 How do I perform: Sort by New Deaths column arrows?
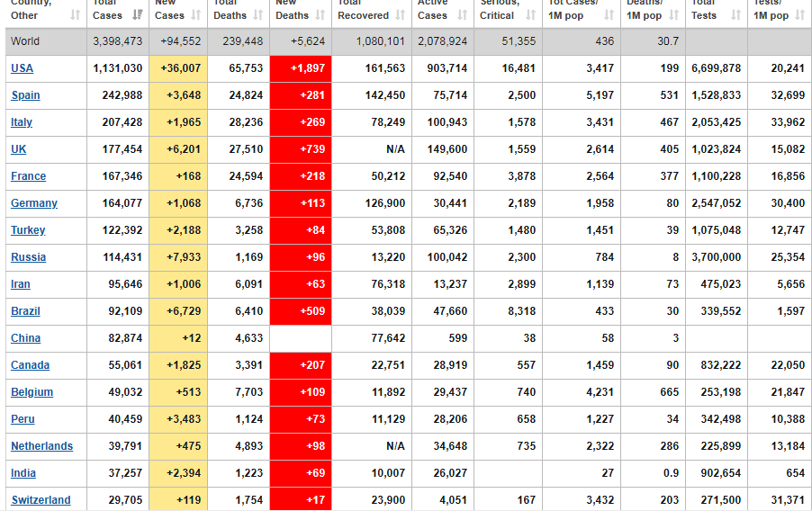320,15
